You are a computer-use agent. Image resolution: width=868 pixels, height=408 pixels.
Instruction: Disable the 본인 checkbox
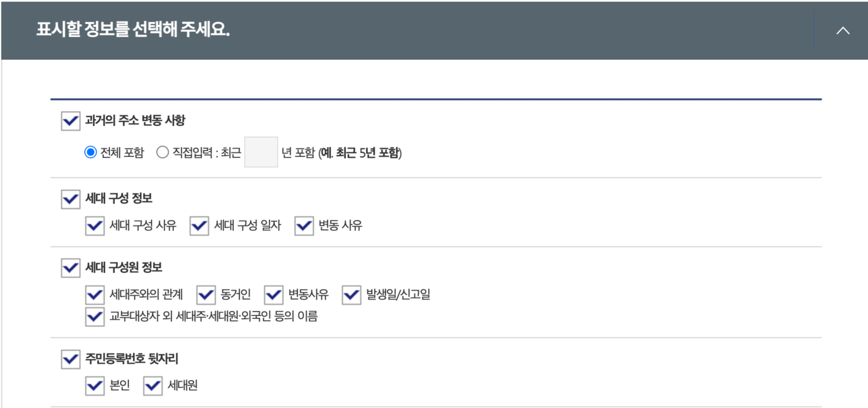point(95,385)
